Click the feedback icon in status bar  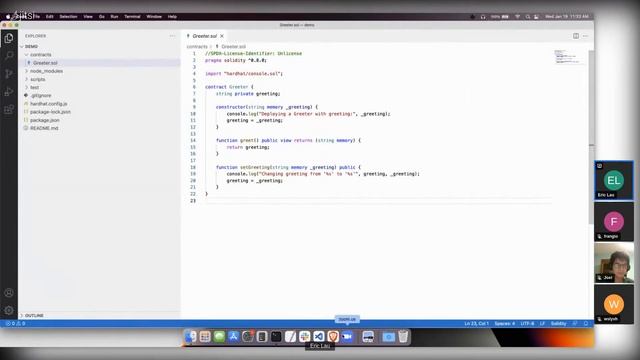click(x=575, y=323)
